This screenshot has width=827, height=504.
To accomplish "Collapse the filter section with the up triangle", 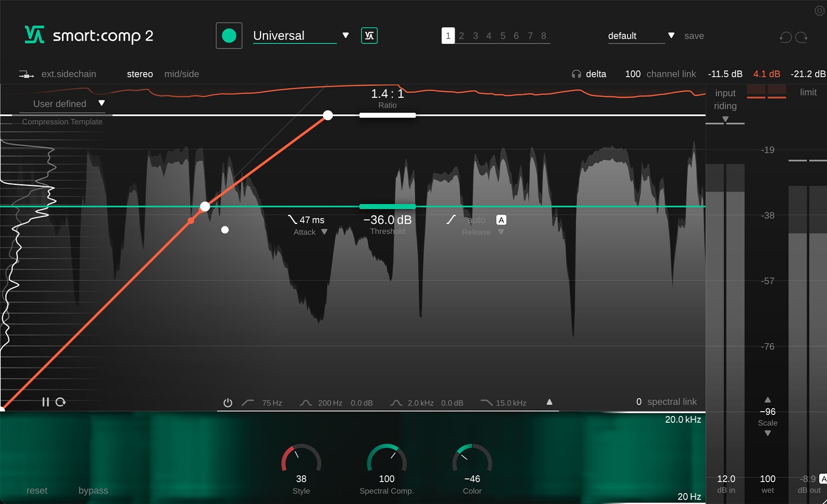I will [549, 402].
